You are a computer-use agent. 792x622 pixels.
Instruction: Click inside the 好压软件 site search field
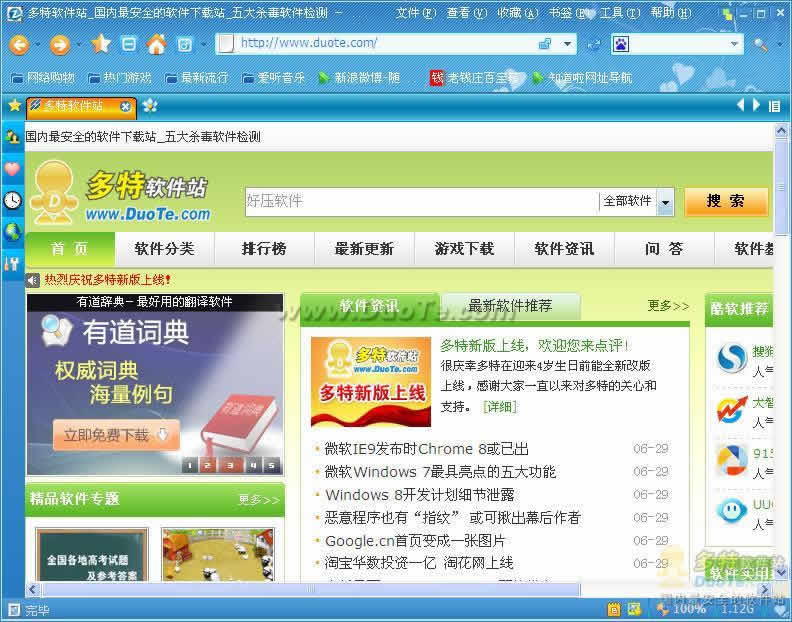tap(422, 202)
